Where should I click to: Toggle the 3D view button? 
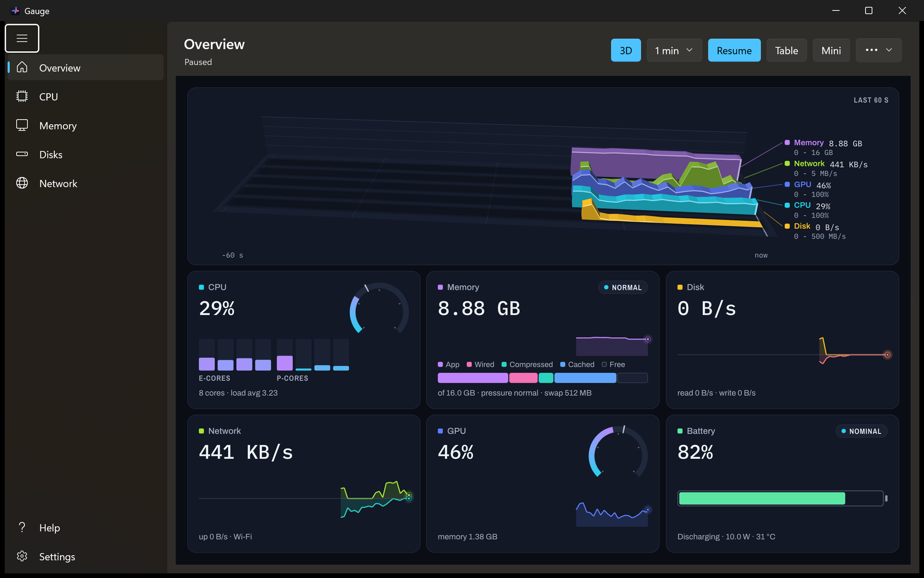point(626,50)
